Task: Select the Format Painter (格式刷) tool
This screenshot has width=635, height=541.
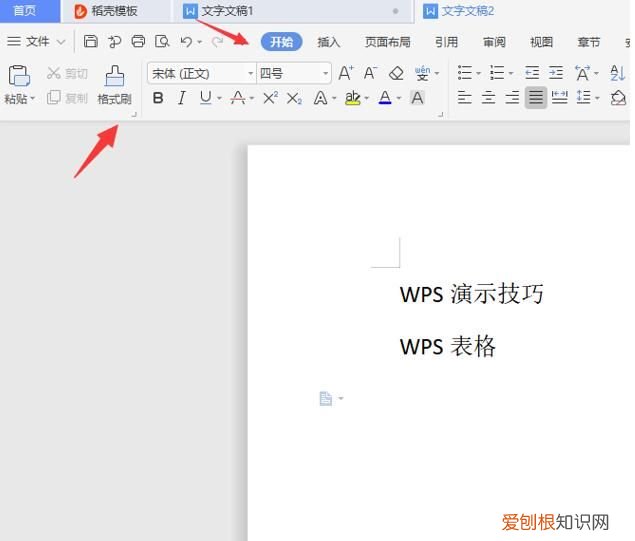Action: coord(115,85)
